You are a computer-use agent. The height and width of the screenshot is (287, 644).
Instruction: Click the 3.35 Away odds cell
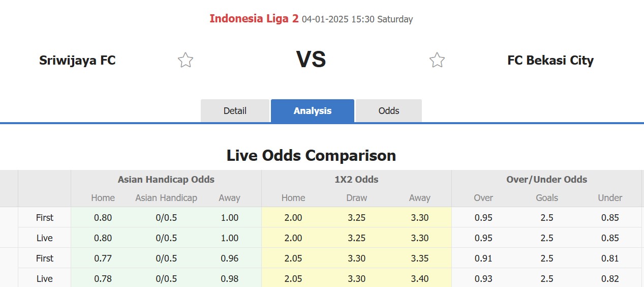[x=420, y=259]
